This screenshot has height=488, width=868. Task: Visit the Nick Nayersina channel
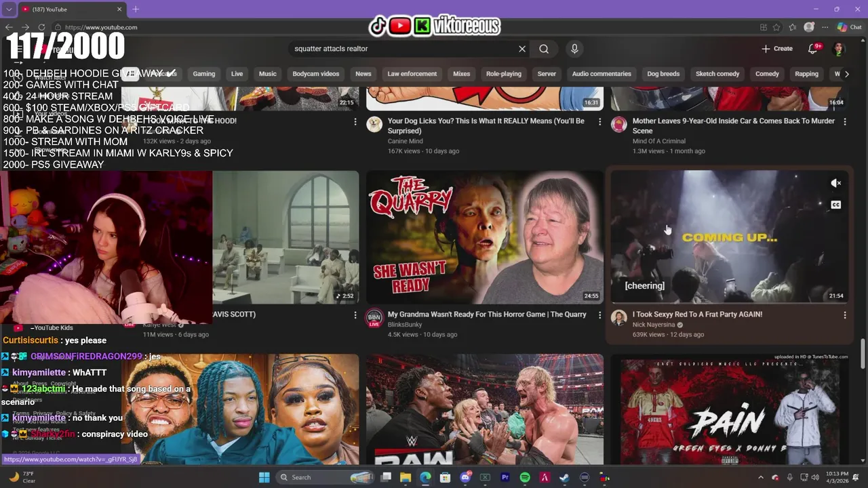[x=654, y=325]
